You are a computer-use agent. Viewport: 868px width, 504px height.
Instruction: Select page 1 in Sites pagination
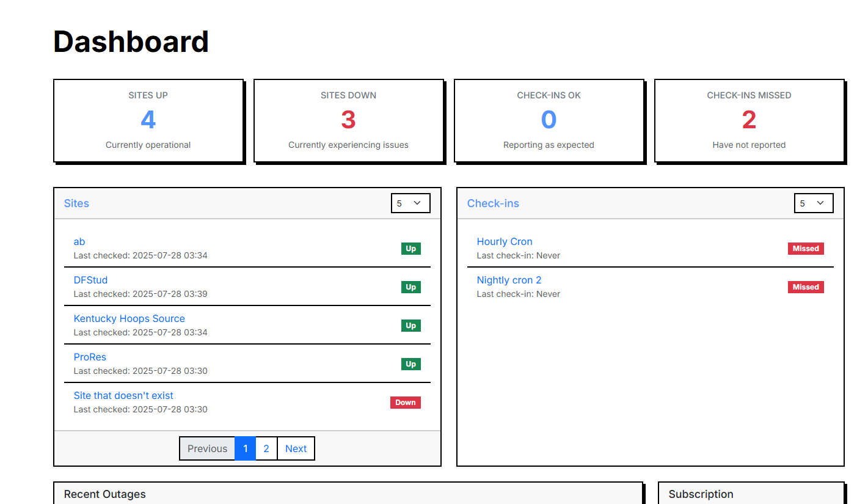(245, 448)
